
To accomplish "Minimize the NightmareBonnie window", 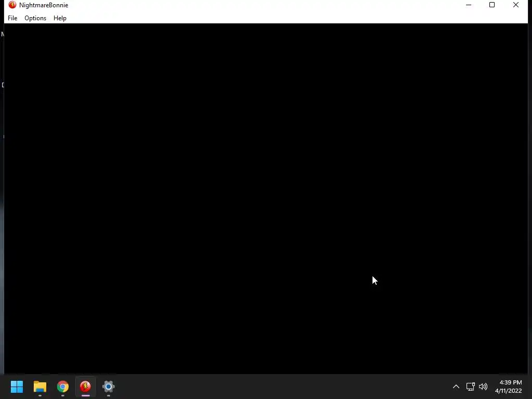I will pos(469,5).
